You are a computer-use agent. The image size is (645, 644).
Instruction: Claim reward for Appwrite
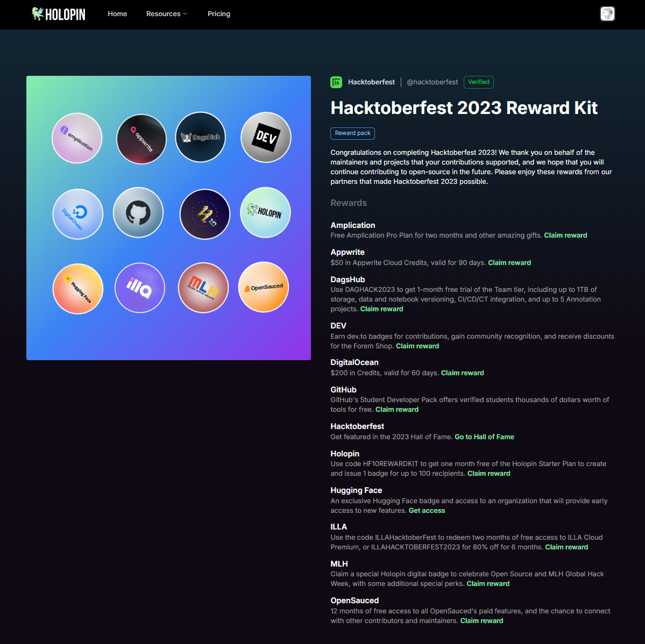[x=509, y=263]
